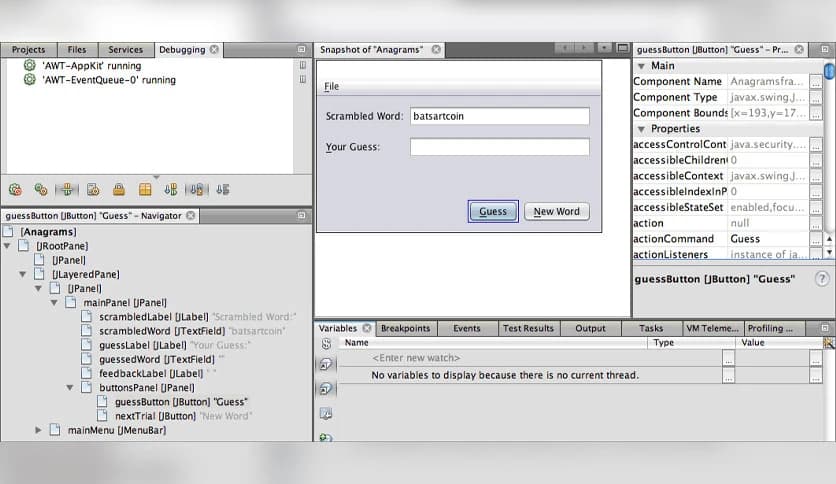Click the previous-tab left arrow in snapshot editor bar
836x484 pixels.
coord(565,48)
